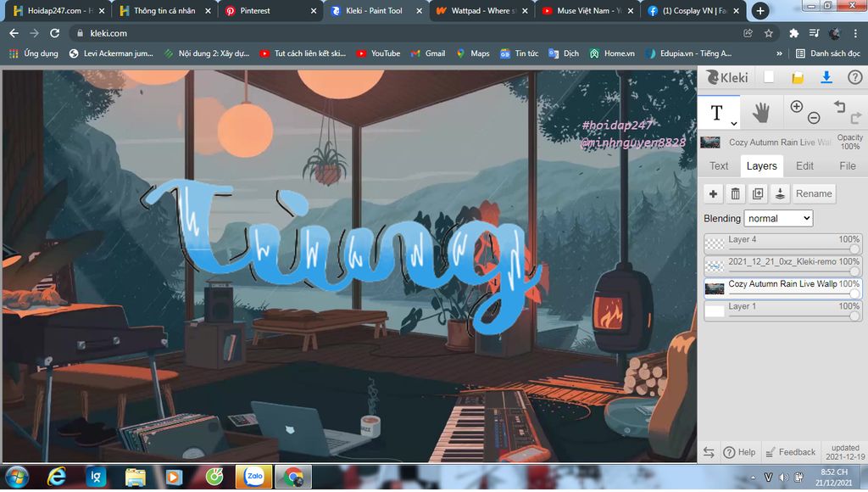Select the Cozy Autumn Rain Live Wallp layer
The image size is (868, 492).
click(x=782, y=288)
